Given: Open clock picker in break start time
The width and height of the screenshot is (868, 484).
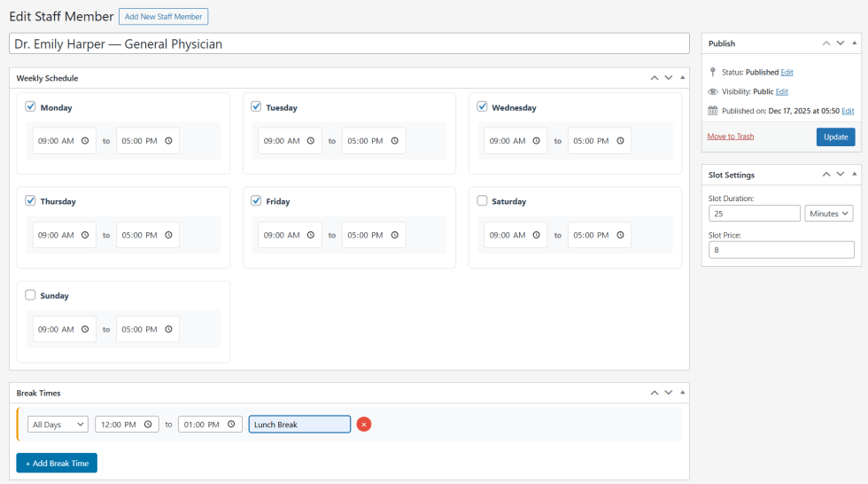Looking at the screenshot, I should pyautogui.click(x=148, y=425).
